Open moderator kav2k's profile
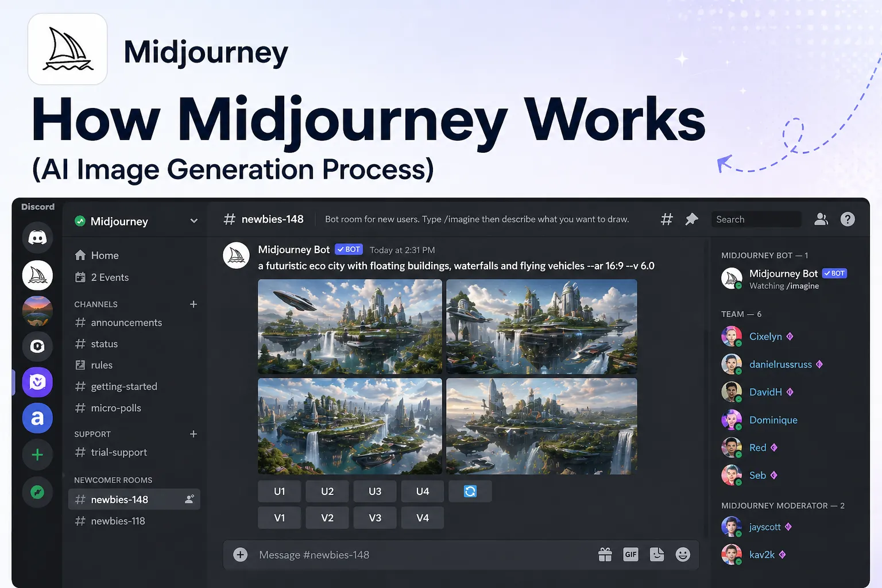 762,554
